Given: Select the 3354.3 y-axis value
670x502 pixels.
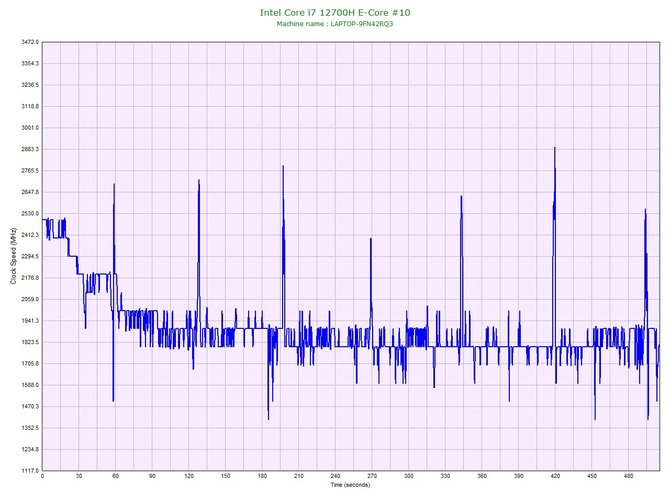Looking at the screenshot, I should (x=30, y=63).
